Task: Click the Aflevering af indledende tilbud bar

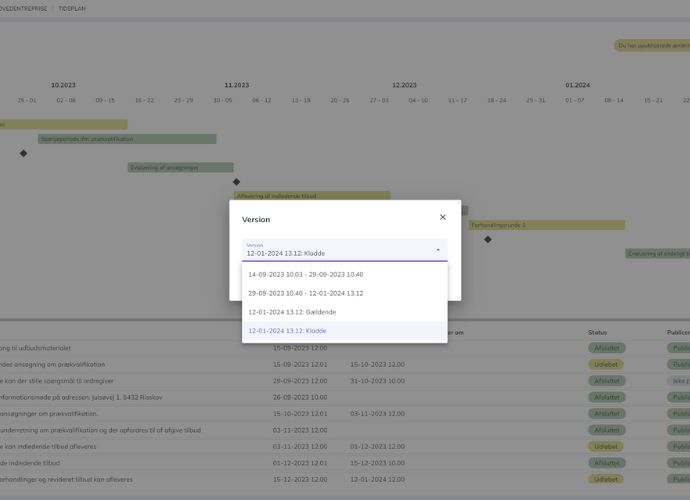Action: coord(311,196)
